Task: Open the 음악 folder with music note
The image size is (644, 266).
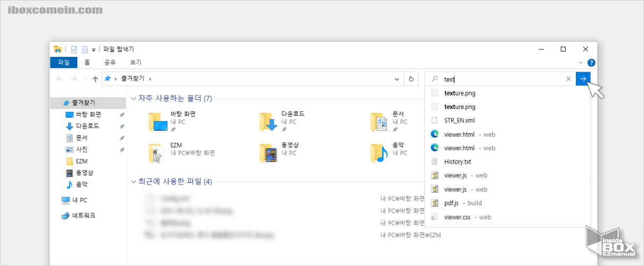Action: coord(379,153)
